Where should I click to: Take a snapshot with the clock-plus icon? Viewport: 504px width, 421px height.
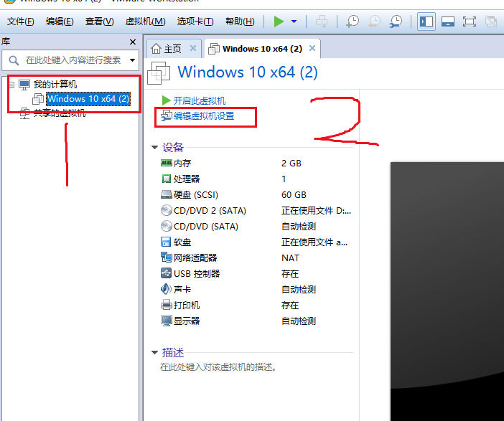353,22
